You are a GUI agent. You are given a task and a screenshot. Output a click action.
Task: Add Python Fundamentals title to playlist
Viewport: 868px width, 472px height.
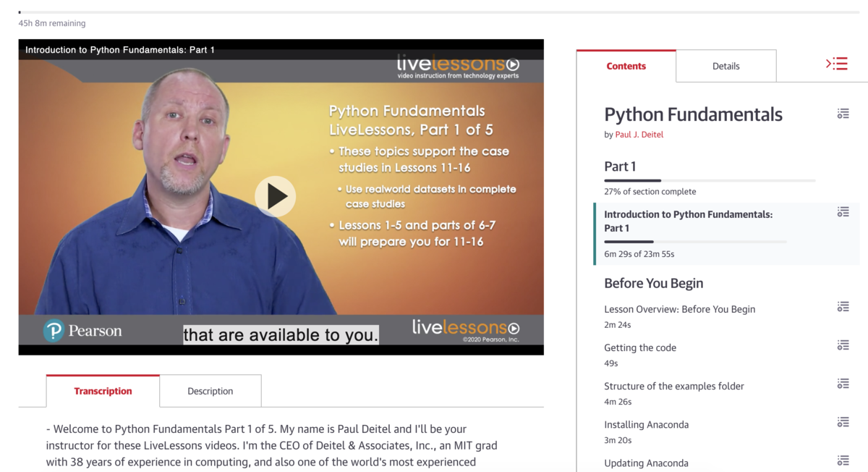tap(843, 114)
